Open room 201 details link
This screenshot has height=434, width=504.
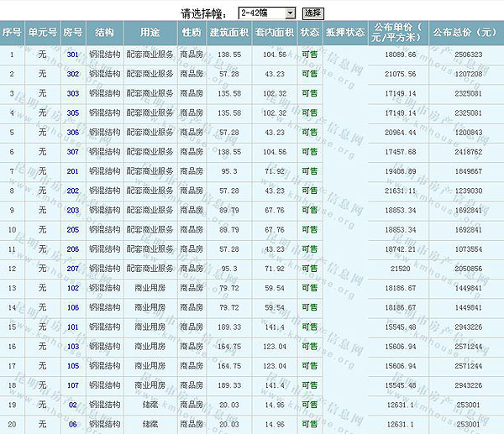pyautogui.click(x=73, y=171)
